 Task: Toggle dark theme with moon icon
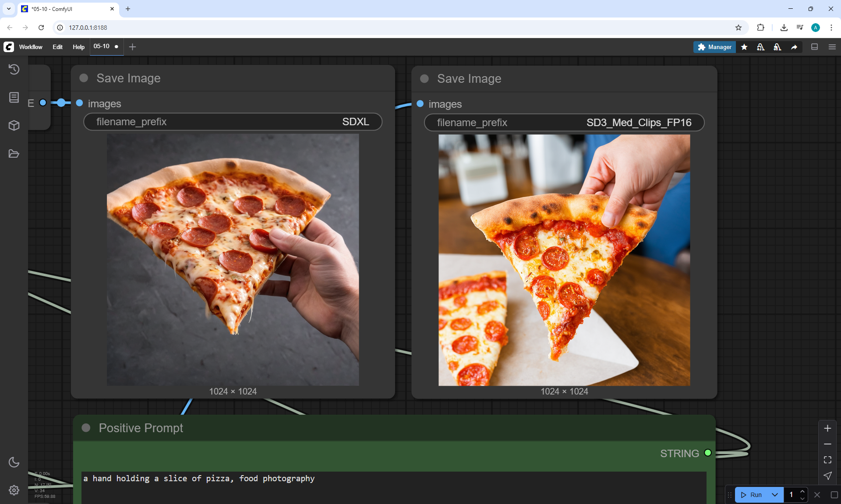tap(14, 462)
